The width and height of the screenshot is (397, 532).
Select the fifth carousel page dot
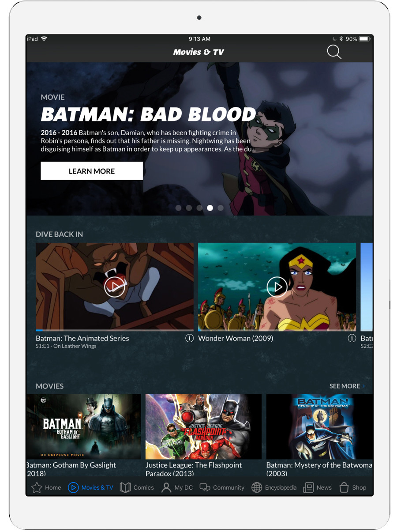[x=221, y=208]
